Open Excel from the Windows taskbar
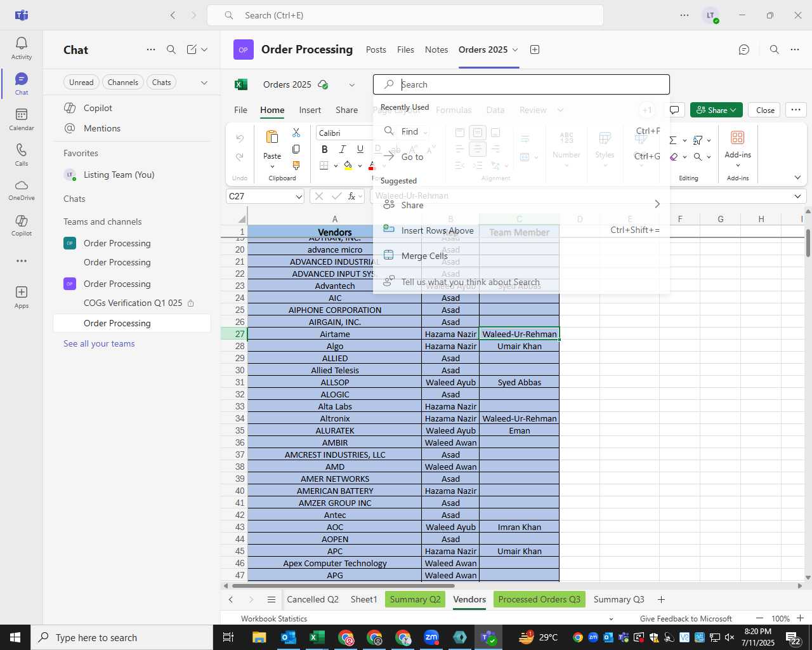Screen dimensions: 812x650 coord(317,637)
